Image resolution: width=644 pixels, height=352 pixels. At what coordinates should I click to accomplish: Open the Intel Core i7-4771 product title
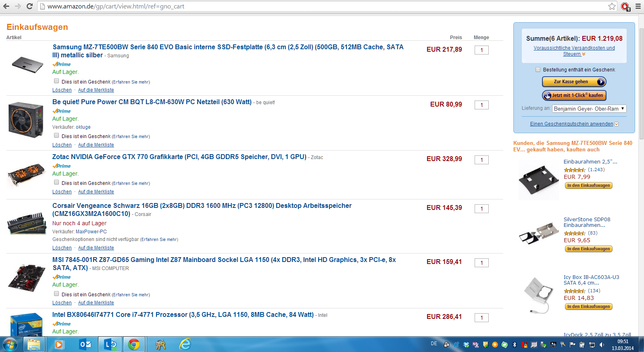click(x=183, y=314)
